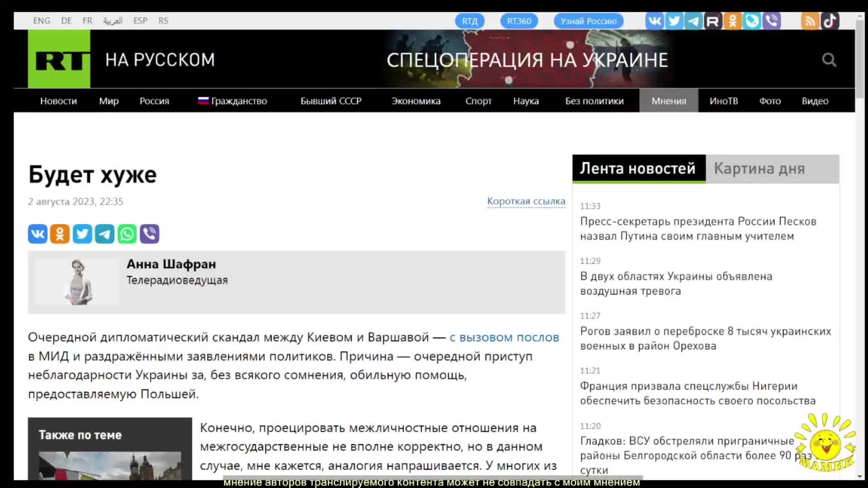Share the article on VK

38,234
